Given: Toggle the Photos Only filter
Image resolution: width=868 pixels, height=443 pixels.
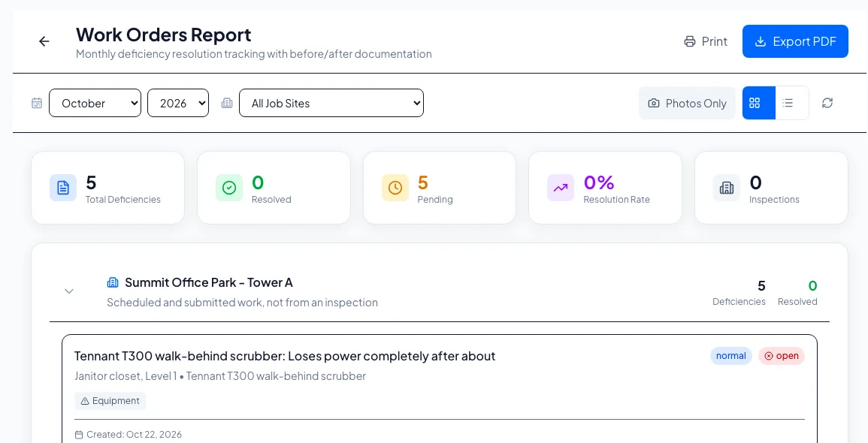Looking at the screenshot, I should [x=687, y=103].
